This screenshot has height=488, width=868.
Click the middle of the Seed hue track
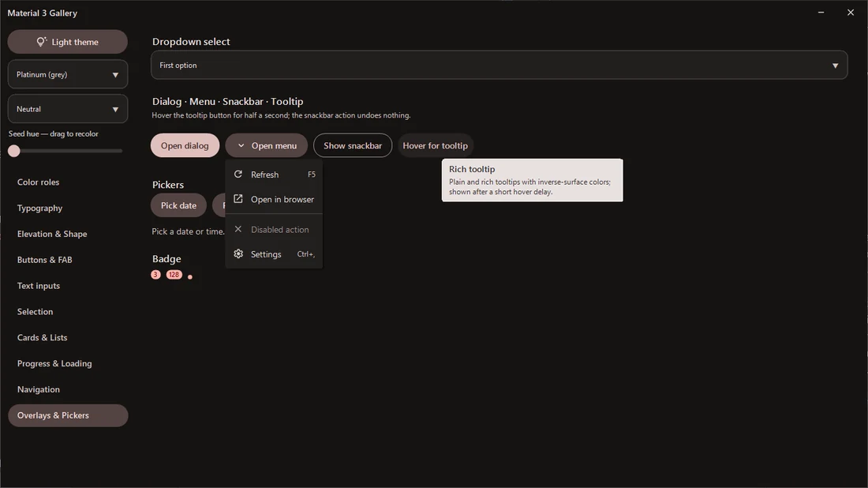(x=68, y=151)
